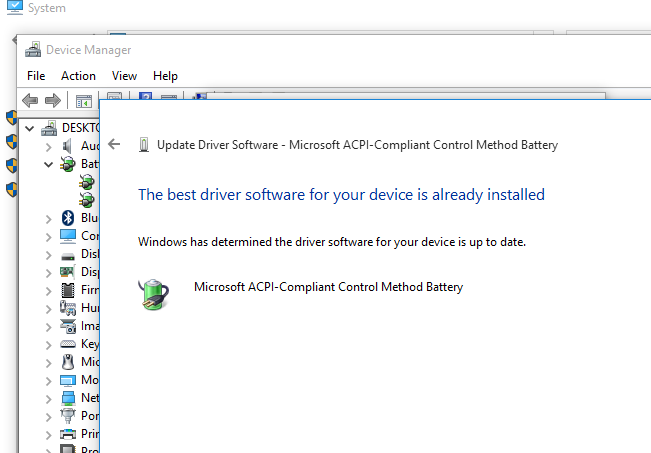651x453 pixels.
Task: Click the device name next to the large battery icon
Action: tap(328, 287)
